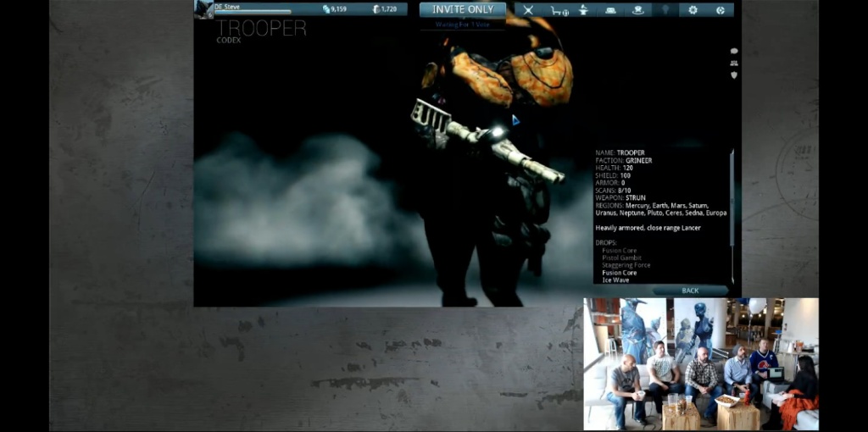Open the Market shopping cart icon
This screenshot has height=432, width=868.
click(559, 10)
